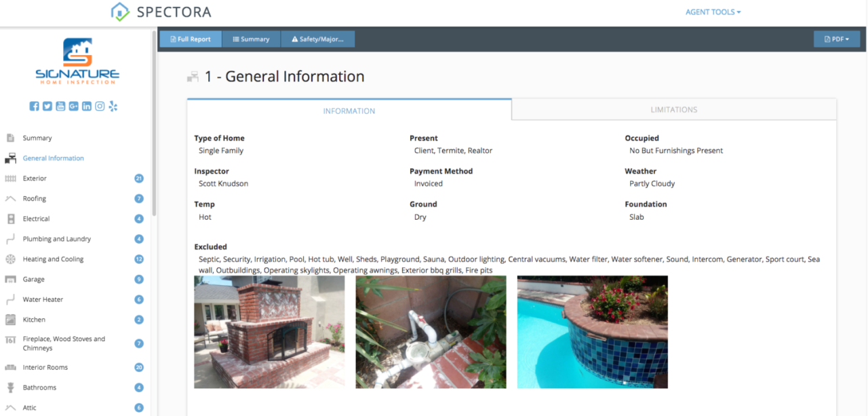Open the Safety/Major filter button

click(x=317, y=39)
